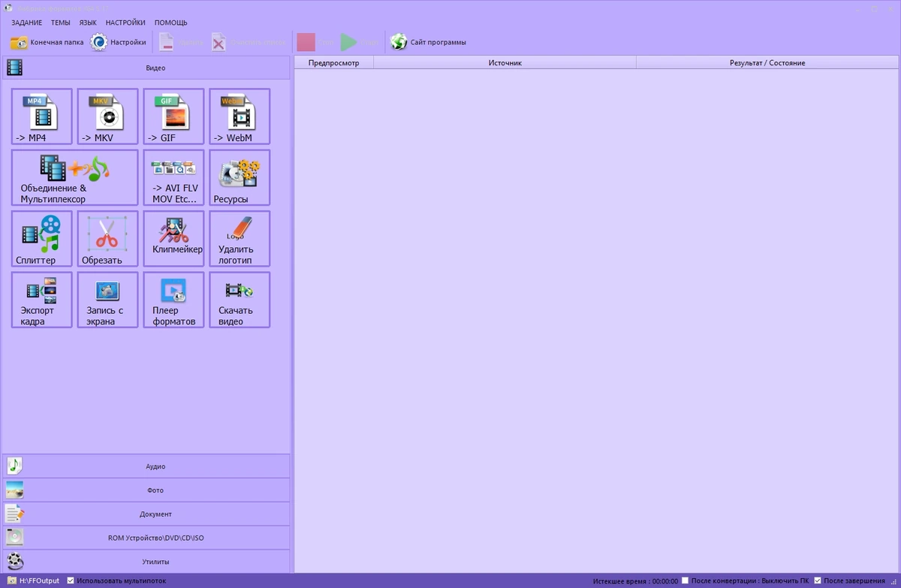
Task: Launch the Обрезать scissors tool
Action: tap(108, 238)
